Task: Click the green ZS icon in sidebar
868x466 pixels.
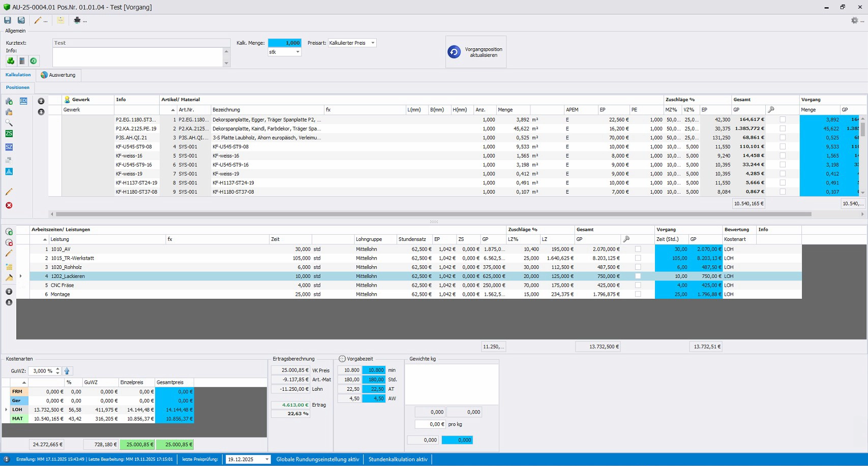Action: (9, 134)
